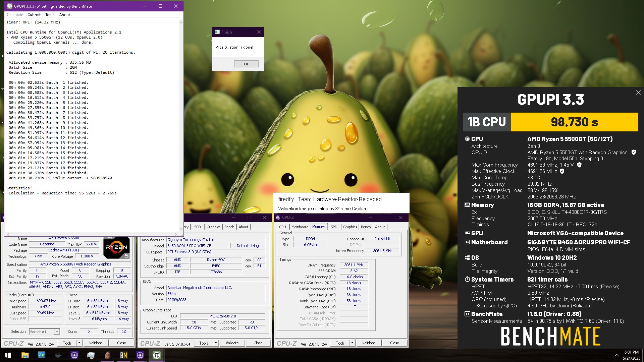Click OK in the Finish dialog

pos(246,64)
